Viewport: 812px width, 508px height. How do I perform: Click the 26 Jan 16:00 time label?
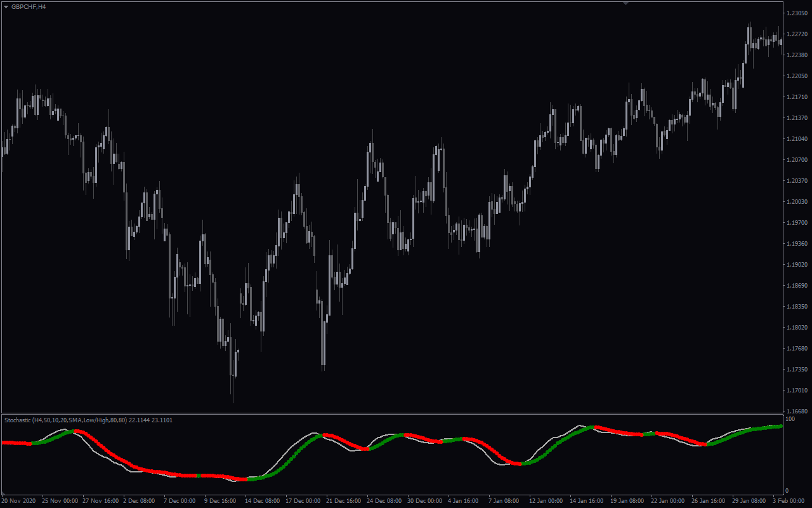click(x=709, y=501)
